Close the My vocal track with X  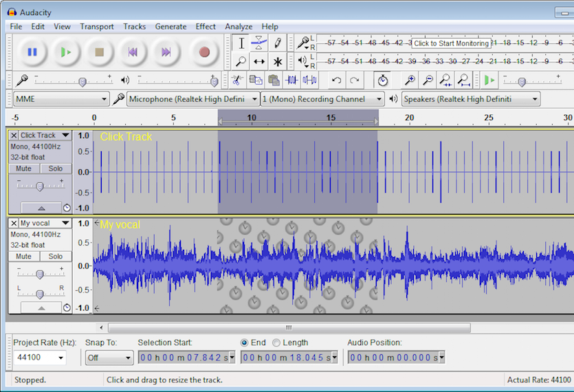point(14,223)
